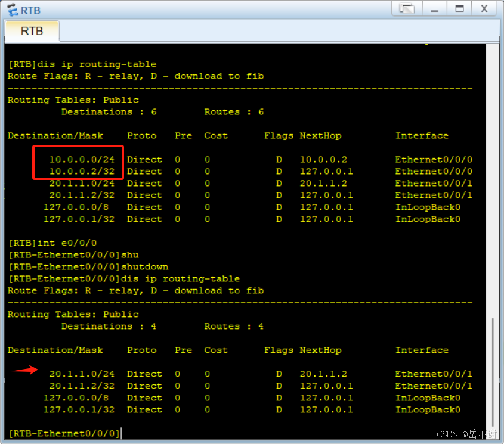Click '10.0.0.2/32' destination entry
The height and width of the screenshot is (444, 504).
pos(82,171)
